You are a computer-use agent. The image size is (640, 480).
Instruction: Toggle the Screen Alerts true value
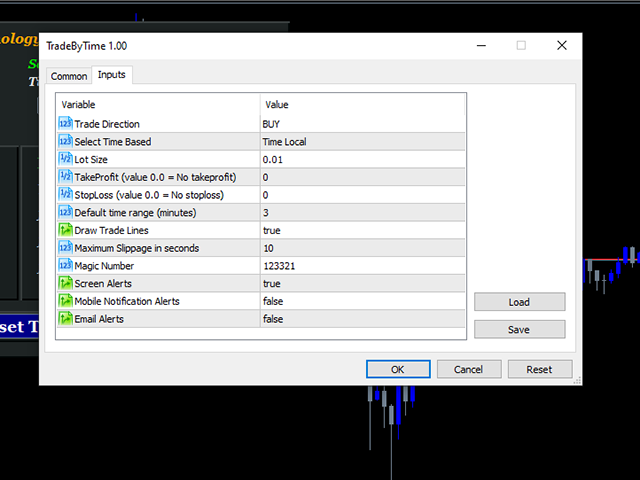pyautogui.click(x=363, y=283)
